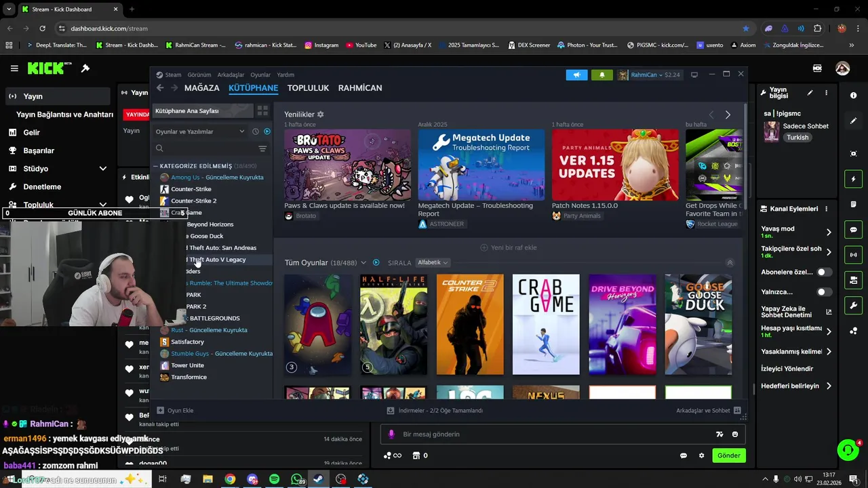Image resolution: width=868 pixels, height=488 pixels.
Task: Click Steam icon in Windows taskbar
Action: (x=318, y=479)
